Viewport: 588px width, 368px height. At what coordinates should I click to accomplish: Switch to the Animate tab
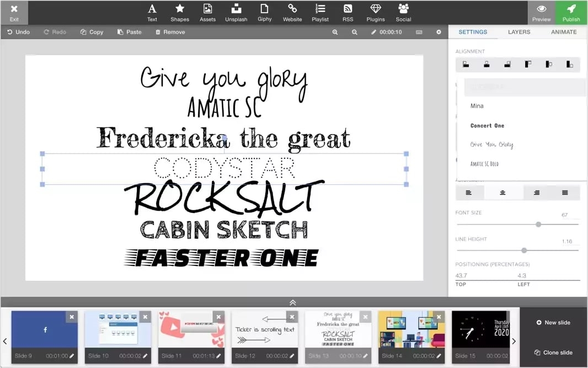point(564,32)
